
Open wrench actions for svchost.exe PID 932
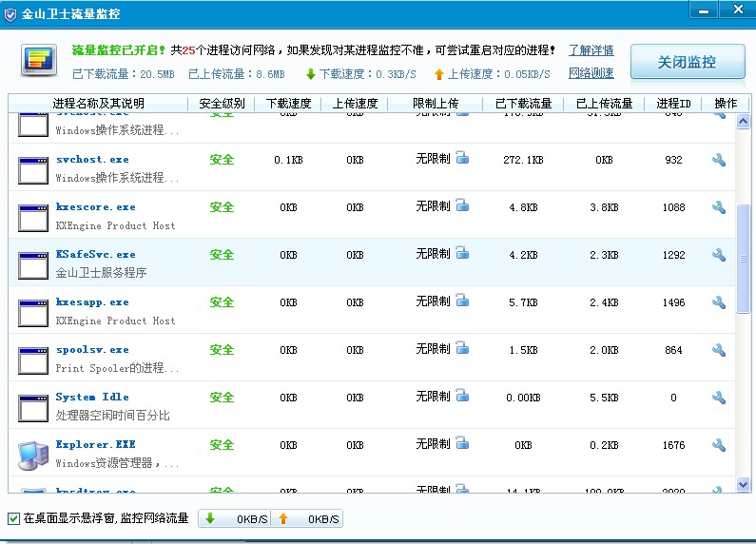[x=719, y=160]
